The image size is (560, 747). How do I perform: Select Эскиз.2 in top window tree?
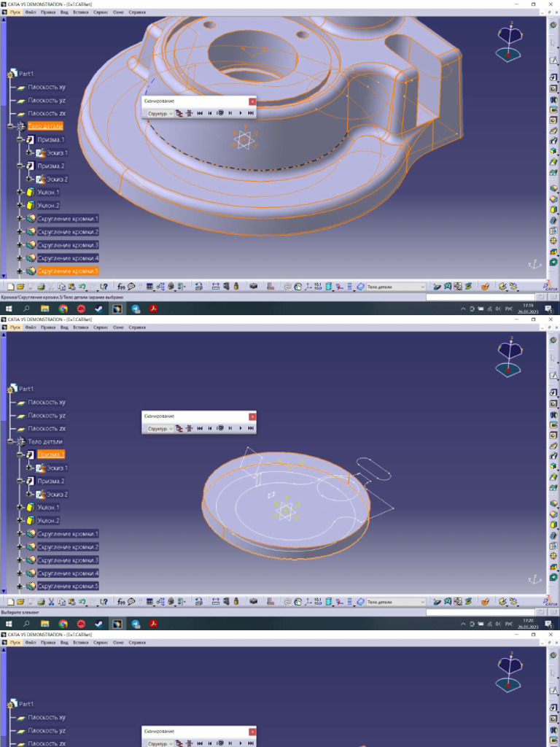(x=58, y=179)
